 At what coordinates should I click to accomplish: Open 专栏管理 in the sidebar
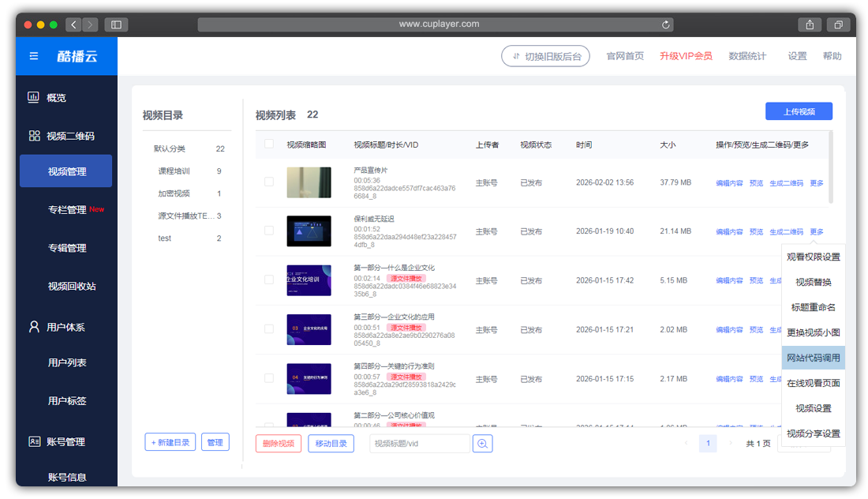[66, 209]
